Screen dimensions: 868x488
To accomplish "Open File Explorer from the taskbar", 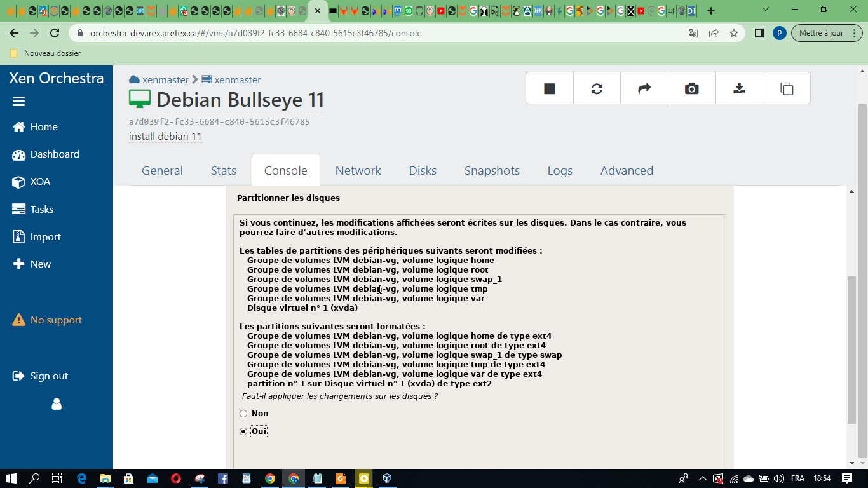I will 105,478.
